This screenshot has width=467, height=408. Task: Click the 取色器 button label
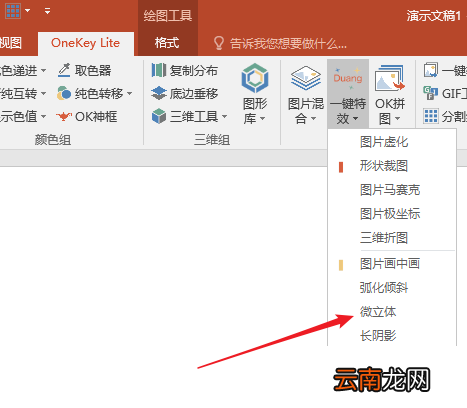pyautogui.click(x=93, y=71)
